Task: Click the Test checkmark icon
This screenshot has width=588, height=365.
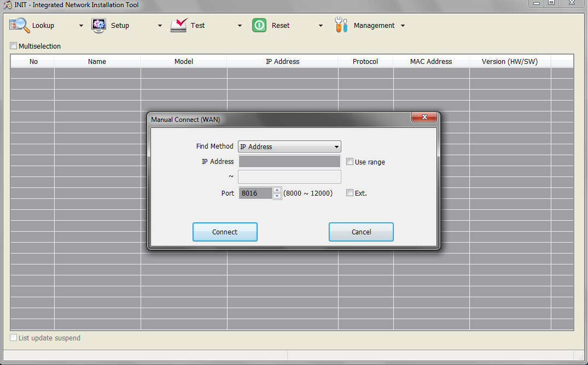Action: coord(179,25)
